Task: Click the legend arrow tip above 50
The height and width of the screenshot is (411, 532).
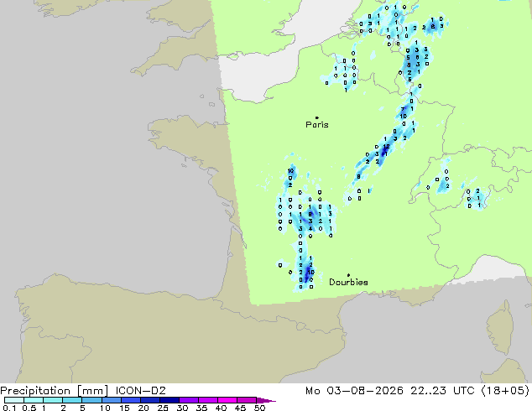Action: (266, 400)
